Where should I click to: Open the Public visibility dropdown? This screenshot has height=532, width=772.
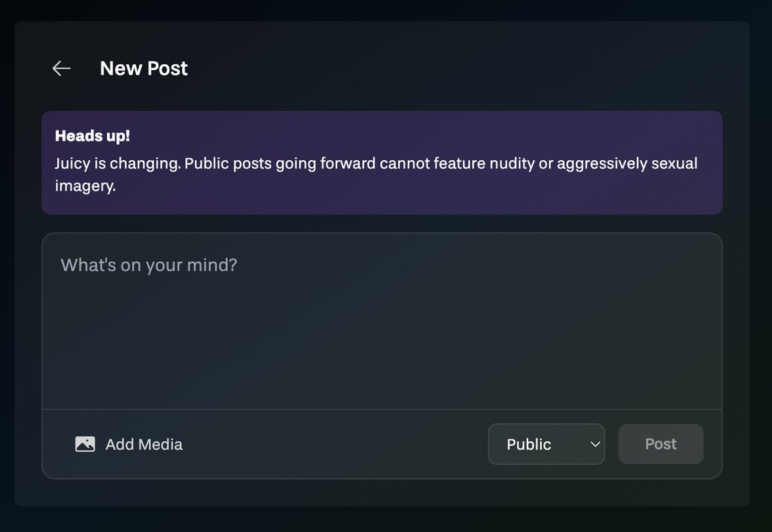[546, 444]
